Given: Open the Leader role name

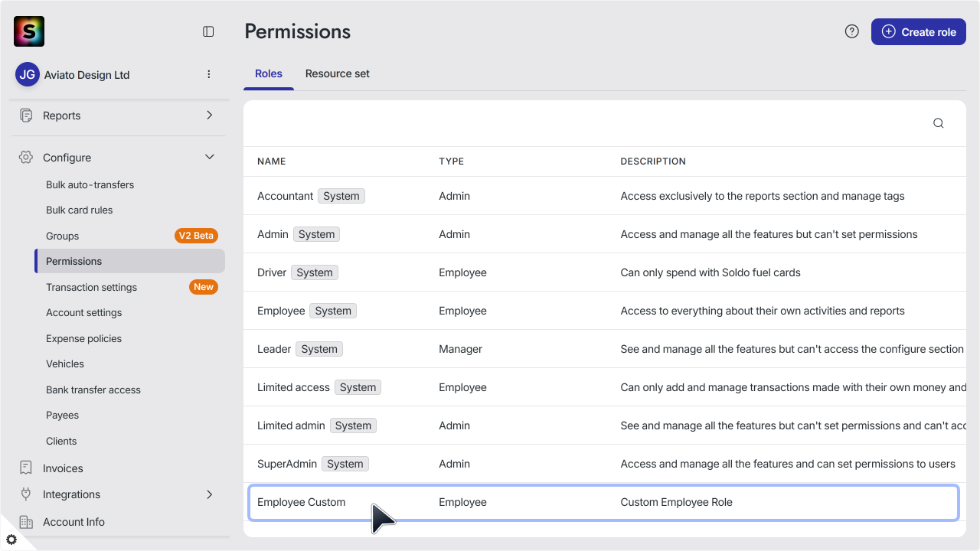Looking at the screenshot, I should click(274, 349).
